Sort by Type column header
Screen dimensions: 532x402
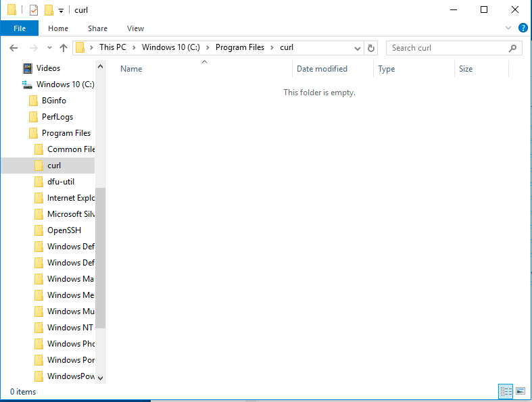(x=387, y=69)
